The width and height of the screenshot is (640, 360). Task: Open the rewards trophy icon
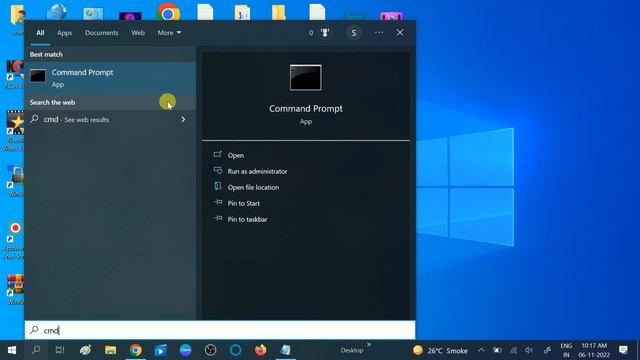click(x=325, y=33)
